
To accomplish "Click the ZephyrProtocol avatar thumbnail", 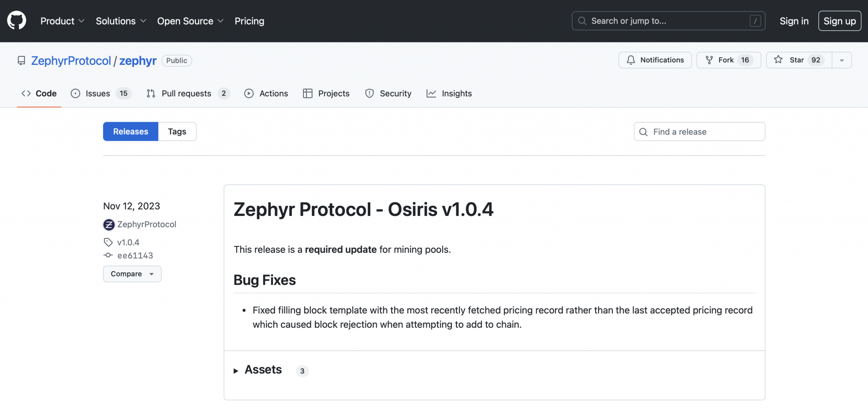I will 108,224.
